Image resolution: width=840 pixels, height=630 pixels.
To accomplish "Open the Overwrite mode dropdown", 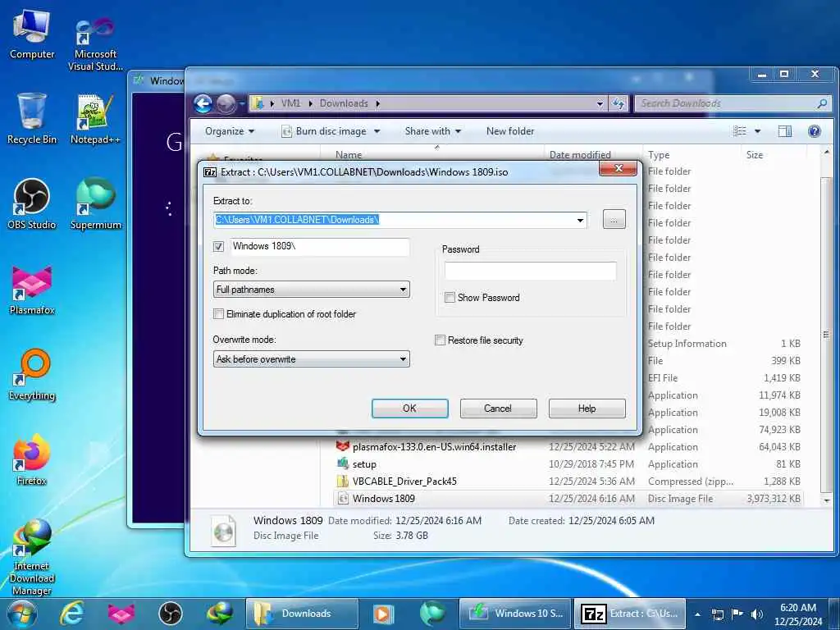I will pos(311,359).
